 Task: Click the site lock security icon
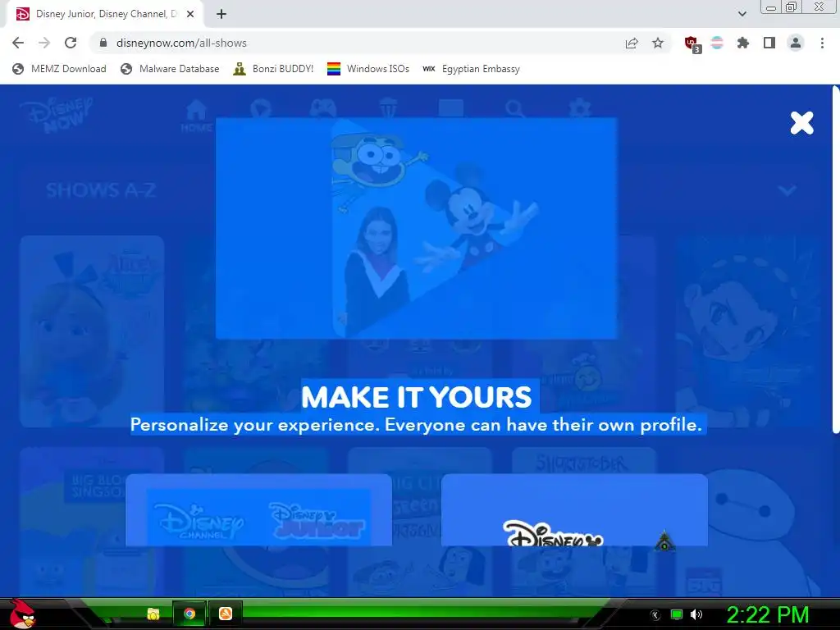point(103,43)
